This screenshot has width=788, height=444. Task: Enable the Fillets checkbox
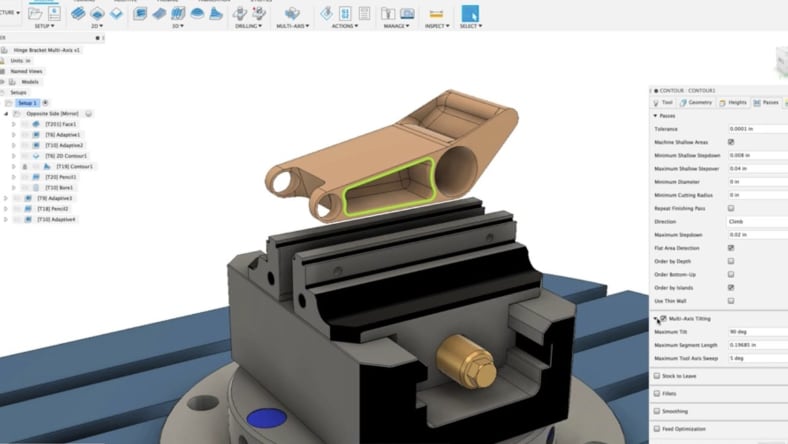click(657, 393)
